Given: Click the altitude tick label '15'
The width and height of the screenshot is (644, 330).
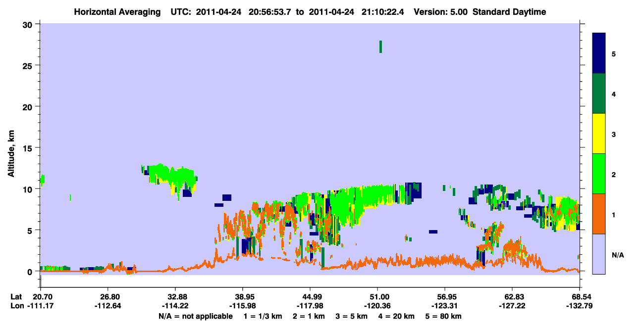Looking at the screenshot, I should point(29,148).
